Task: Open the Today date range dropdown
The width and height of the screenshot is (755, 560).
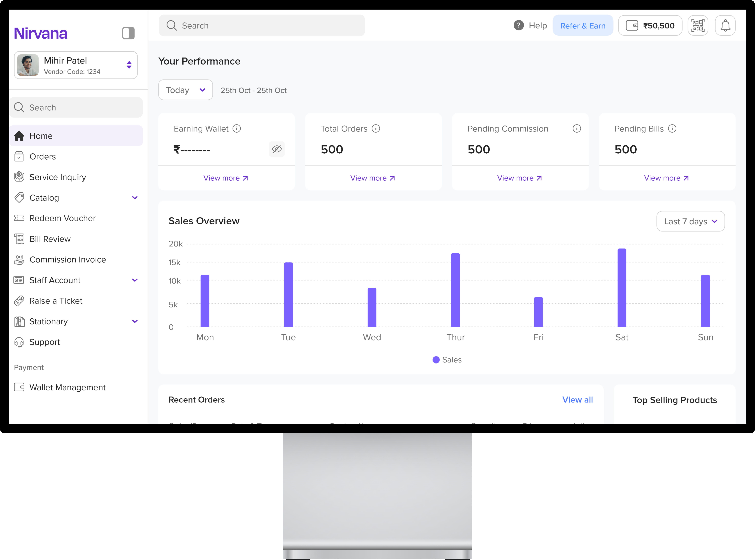Action: 186,90
